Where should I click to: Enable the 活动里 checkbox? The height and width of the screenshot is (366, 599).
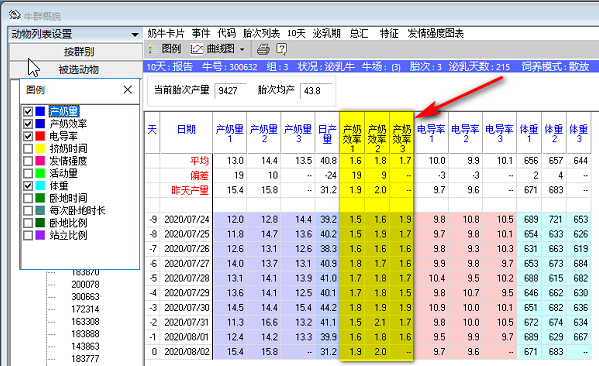tap(28, 173)
